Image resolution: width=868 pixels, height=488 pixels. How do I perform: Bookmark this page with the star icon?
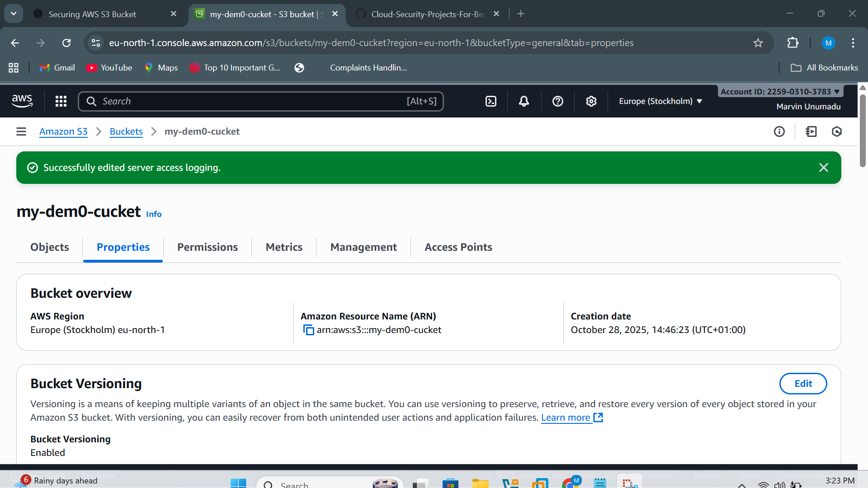(758, 43)
